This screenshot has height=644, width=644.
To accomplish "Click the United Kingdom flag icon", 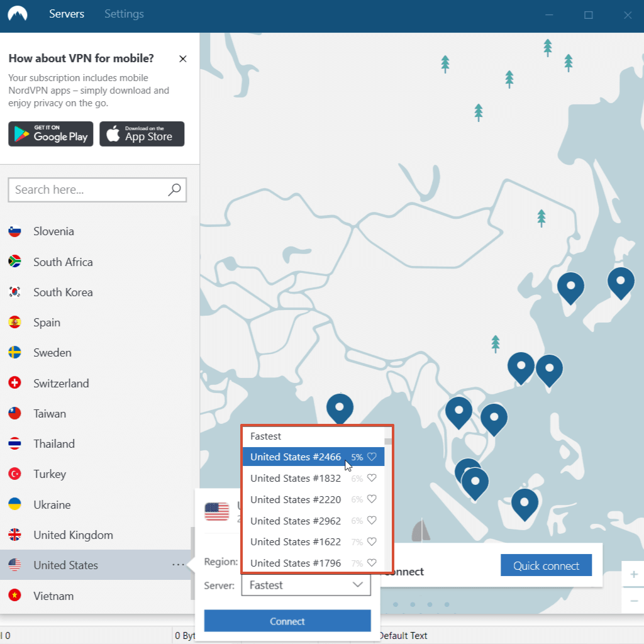I will click(x=15, y=535).
